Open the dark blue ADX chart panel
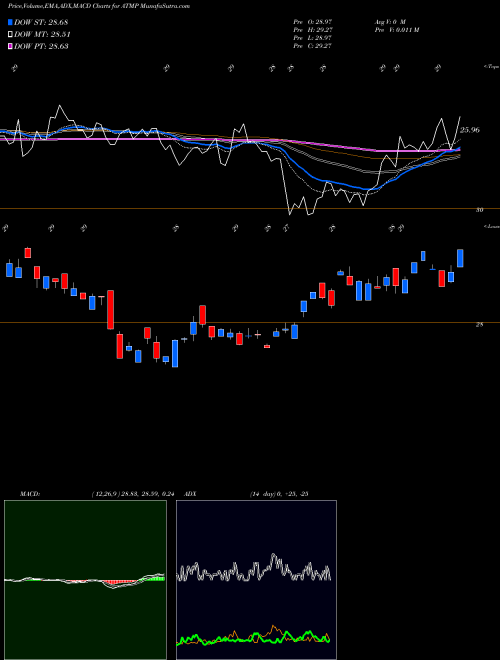500x660 pixels. tap(256, 580)
